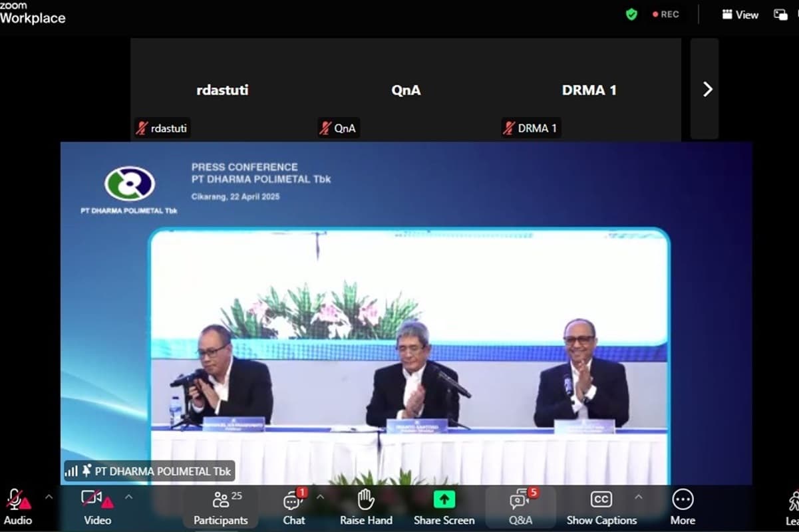799x532 pixels.
Task: Expand audio options caret next to Audio
Action: [49, 496]
